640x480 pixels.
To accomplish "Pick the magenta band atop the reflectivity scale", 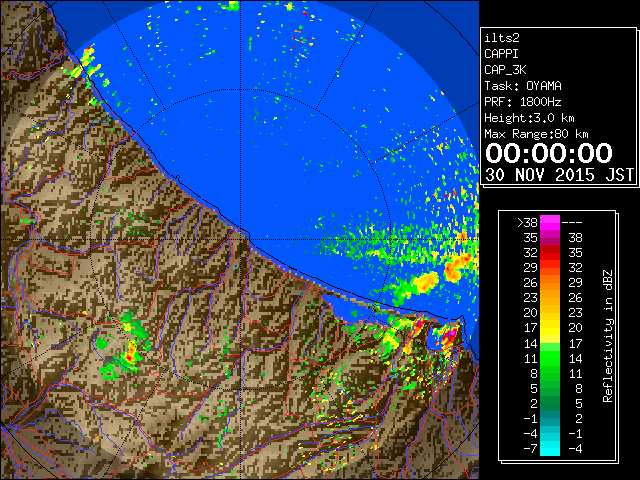I will (x=550, y=223).
